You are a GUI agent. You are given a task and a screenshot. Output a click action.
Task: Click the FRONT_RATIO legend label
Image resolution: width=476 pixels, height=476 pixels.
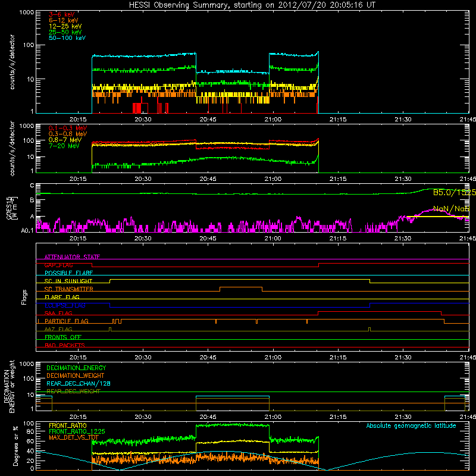(68, 425)
